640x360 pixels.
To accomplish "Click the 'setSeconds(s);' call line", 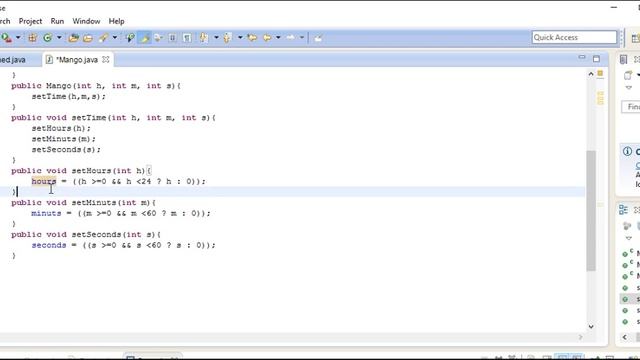I will pos(66,149).
